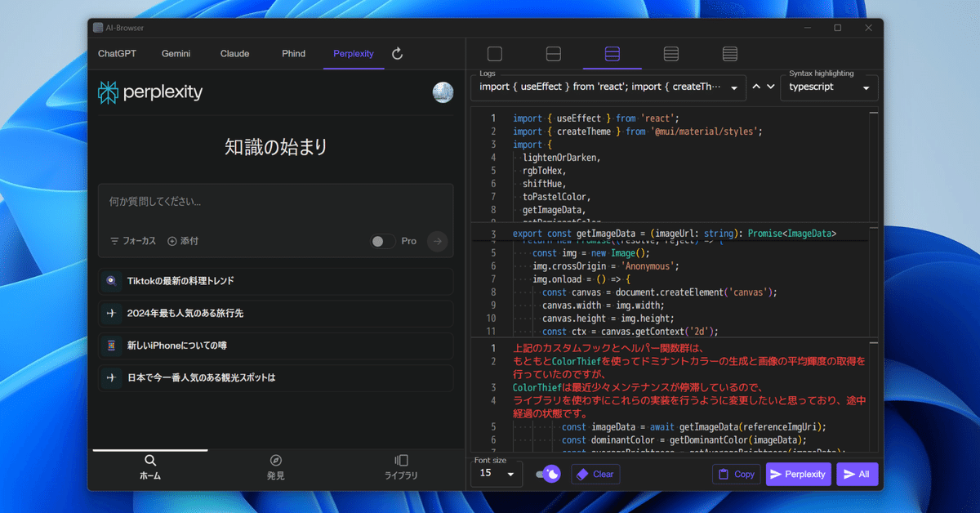The width and height of the screenshot is (980, 513).
Task: Click the icon beside 新しいiPhoneについての噂
Action: [112, 346]
